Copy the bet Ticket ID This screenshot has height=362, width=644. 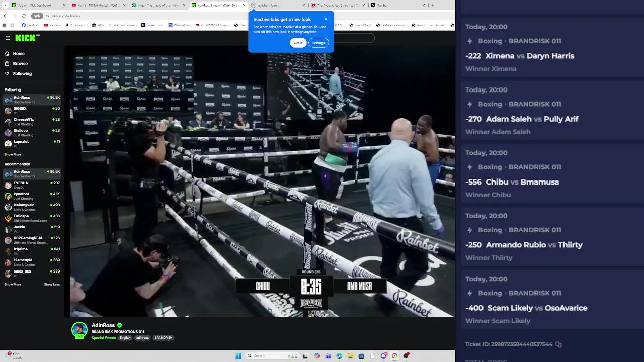(558, 344)
